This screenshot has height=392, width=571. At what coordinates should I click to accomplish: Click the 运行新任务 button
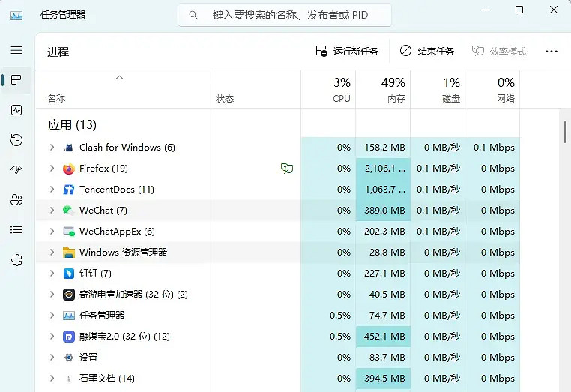[347, 52]
